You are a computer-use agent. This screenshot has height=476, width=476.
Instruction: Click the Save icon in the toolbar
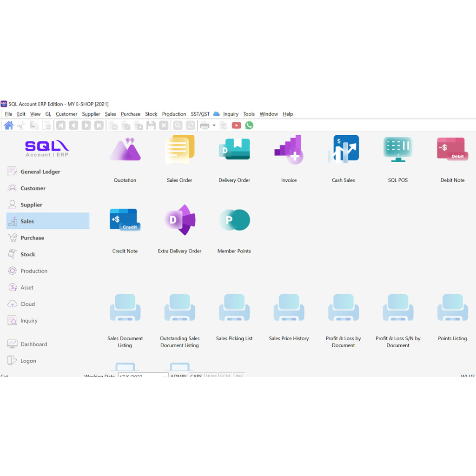click(151, 126)
